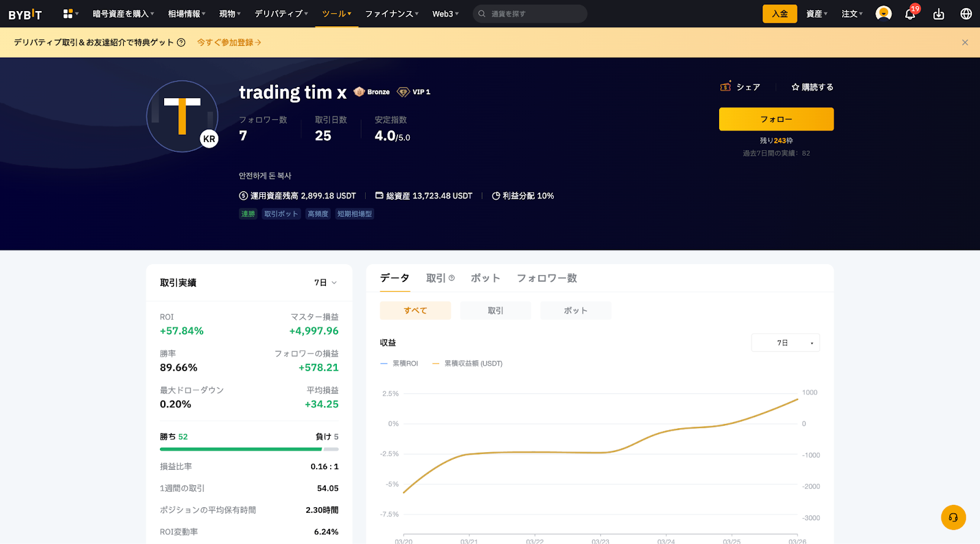Click 今すぐ参加登録 link
The width and height of the screenshot is (980, 544).
click(229, 42)
